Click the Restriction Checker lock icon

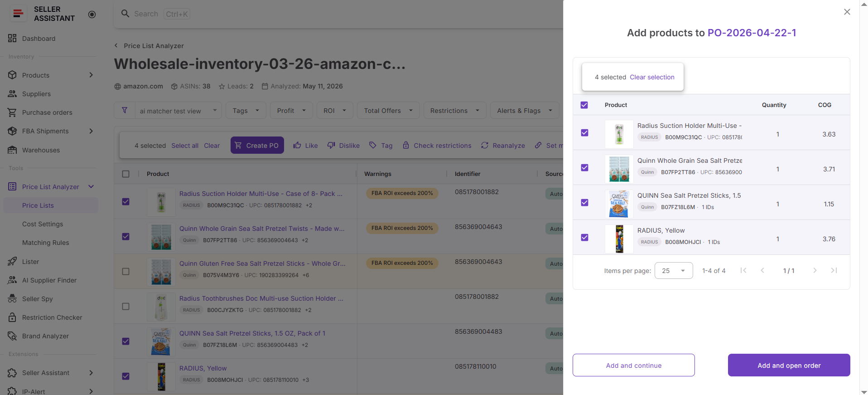coord(12,317)
